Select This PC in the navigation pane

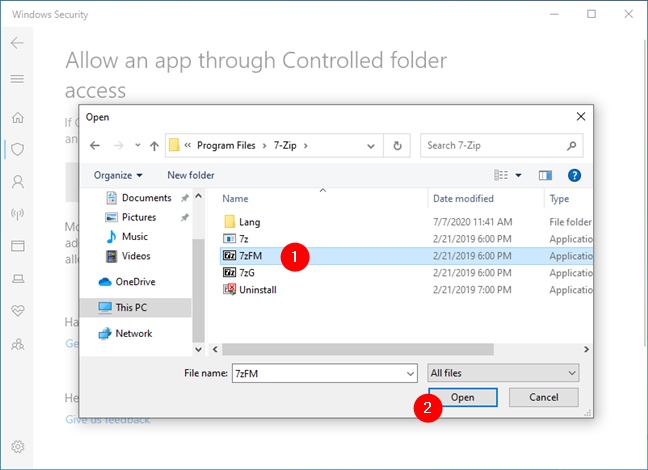click(x=136, y=308)
